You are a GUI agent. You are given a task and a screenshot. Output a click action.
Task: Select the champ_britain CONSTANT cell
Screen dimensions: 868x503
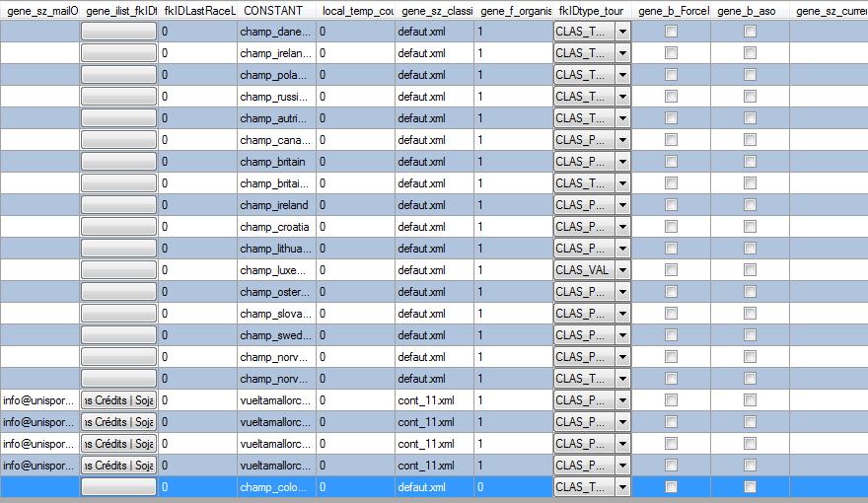(x=275, y=162)
